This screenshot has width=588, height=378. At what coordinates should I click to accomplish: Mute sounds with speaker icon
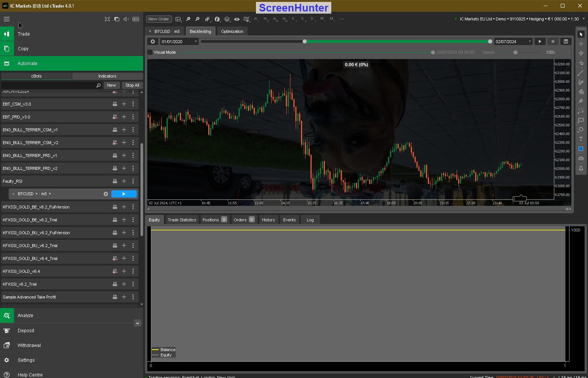[x=126, y=19]
